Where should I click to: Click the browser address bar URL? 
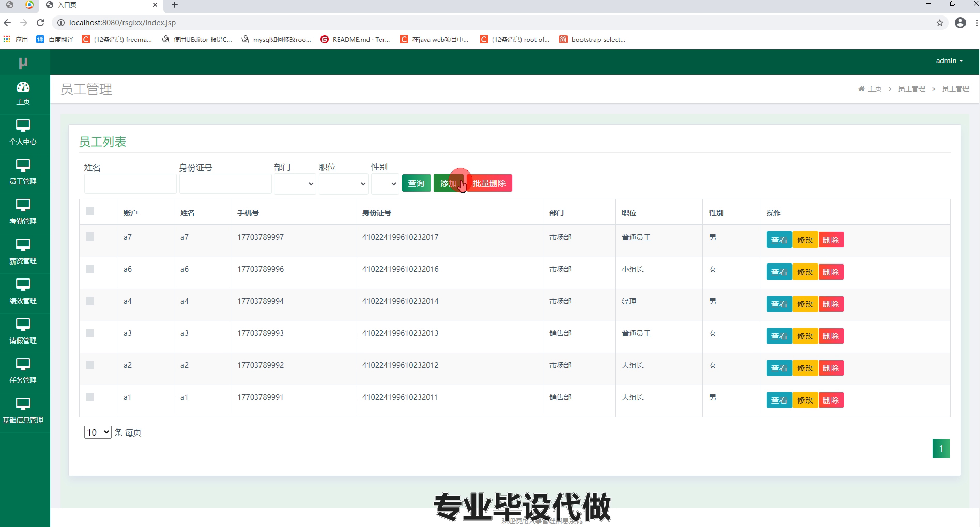click(122, 23)
